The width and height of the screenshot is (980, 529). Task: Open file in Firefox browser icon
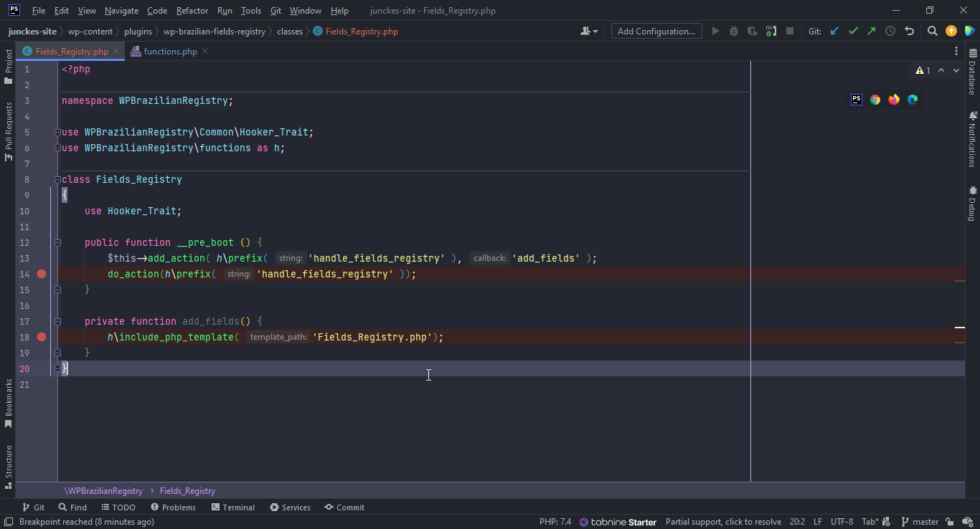894,100
